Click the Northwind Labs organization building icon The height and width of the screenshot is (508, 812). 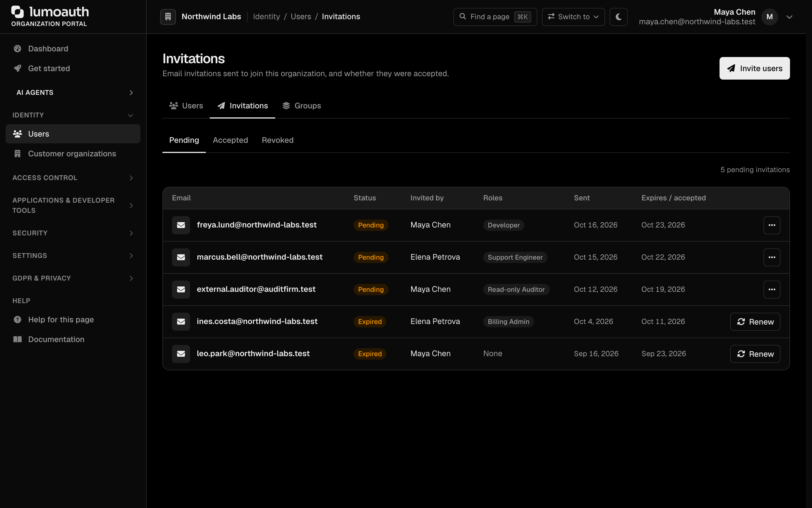pos(168,16)
